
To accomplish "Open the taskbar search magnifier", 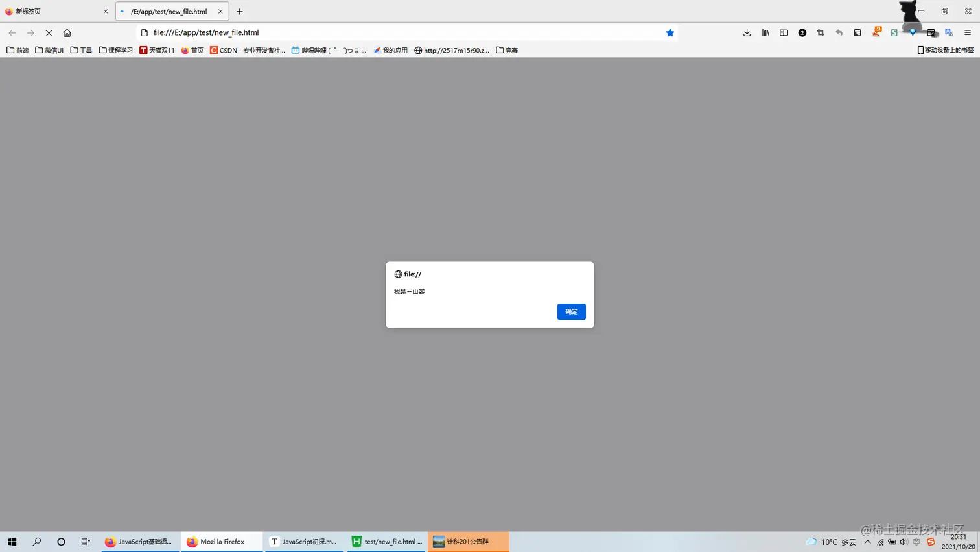I will tap(37, 542).
